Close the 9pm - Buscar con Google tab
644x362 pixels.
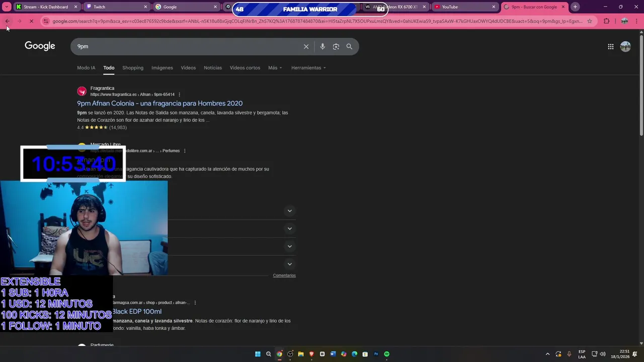click(x=563, y=7)
